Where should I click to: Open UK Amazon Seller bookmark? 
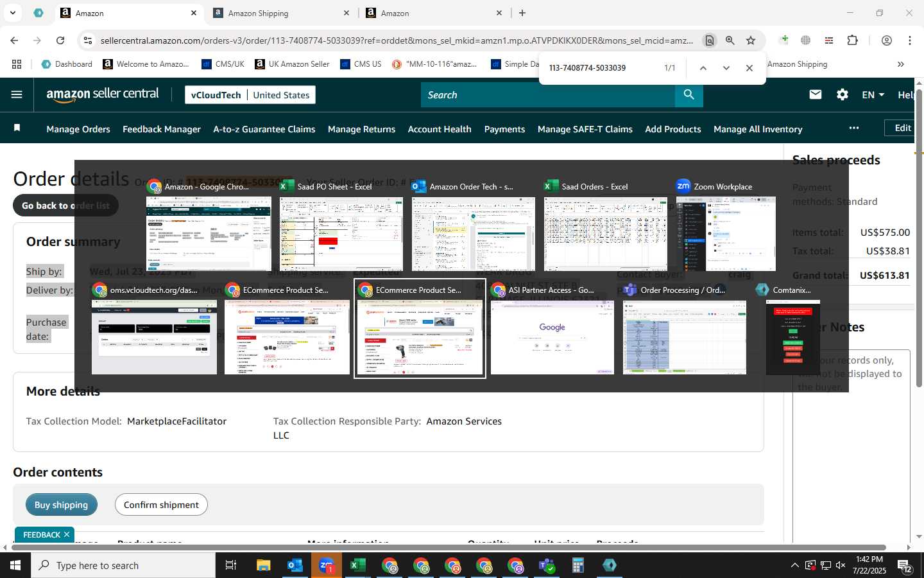pyautogui.click(x=292, y=64)
